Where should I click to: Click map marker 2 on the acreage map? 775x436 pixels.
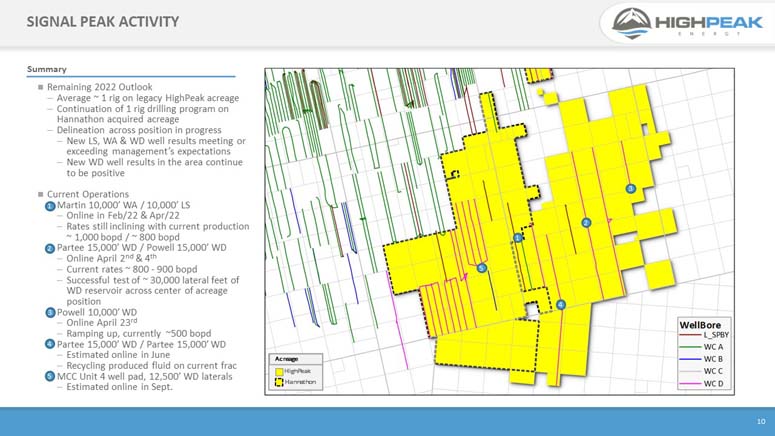[x=586, y=223]
